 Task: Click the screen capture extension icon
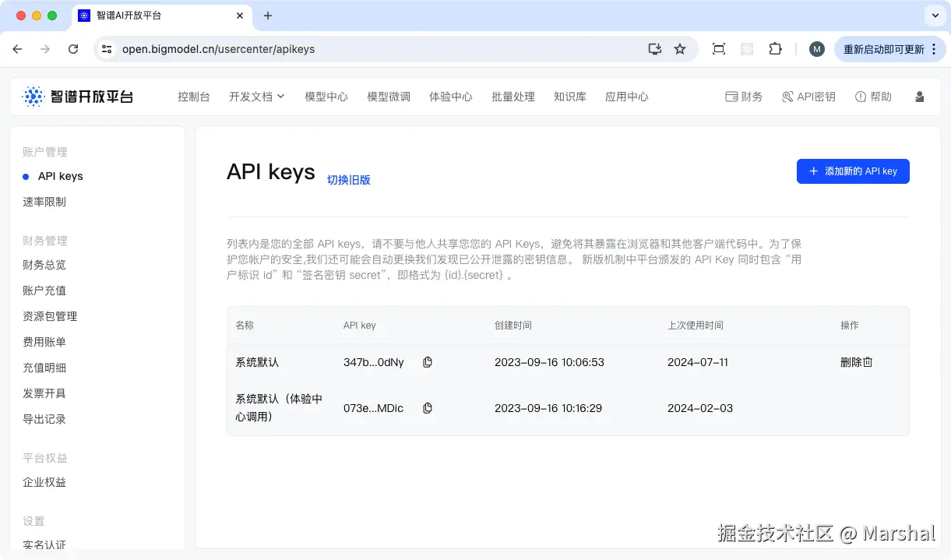719,49
